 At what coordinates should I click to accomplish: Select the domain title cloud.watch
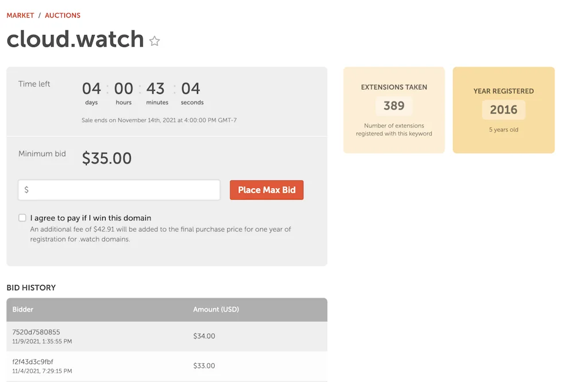(75, 40)
